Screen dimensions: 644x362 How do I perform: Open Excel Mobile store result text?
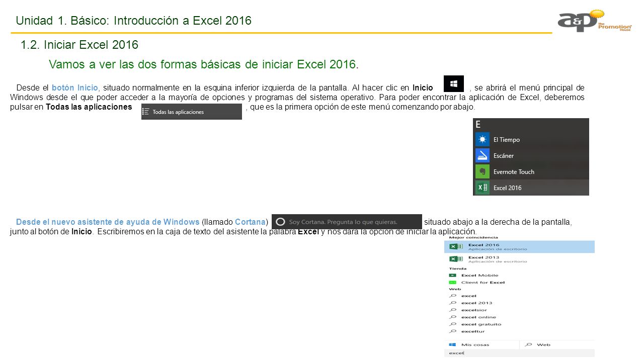click(x=480, y=276)
